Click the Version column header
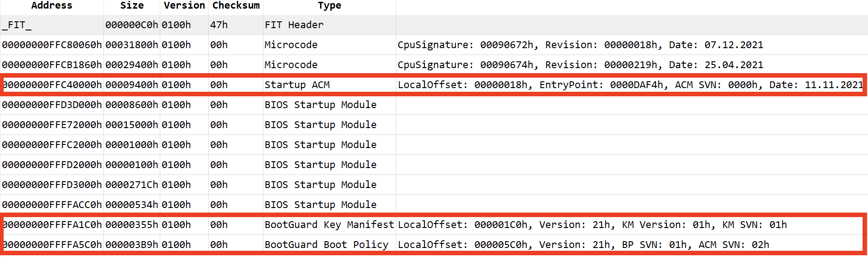868x258 pixels. coord(184,5)
